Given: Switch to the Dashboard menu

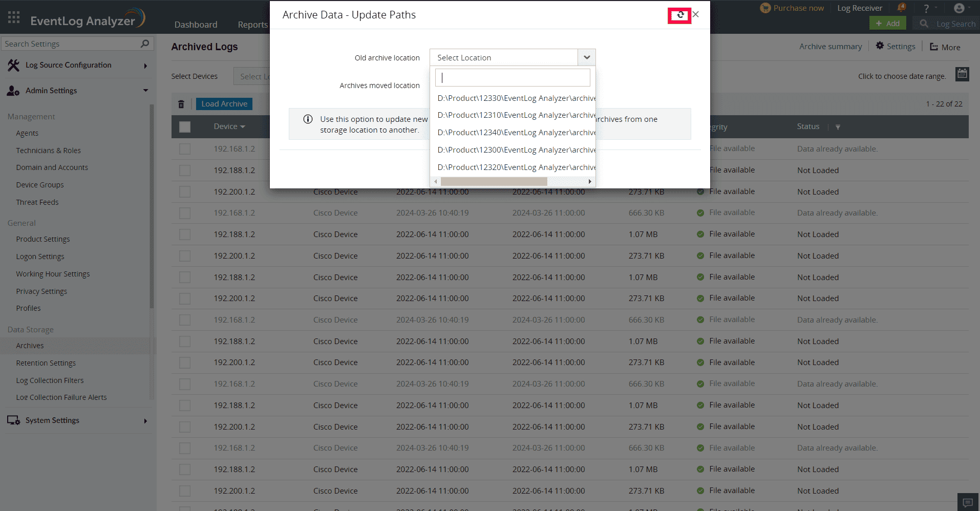Looking at the screenshot, I should point(196,24).
